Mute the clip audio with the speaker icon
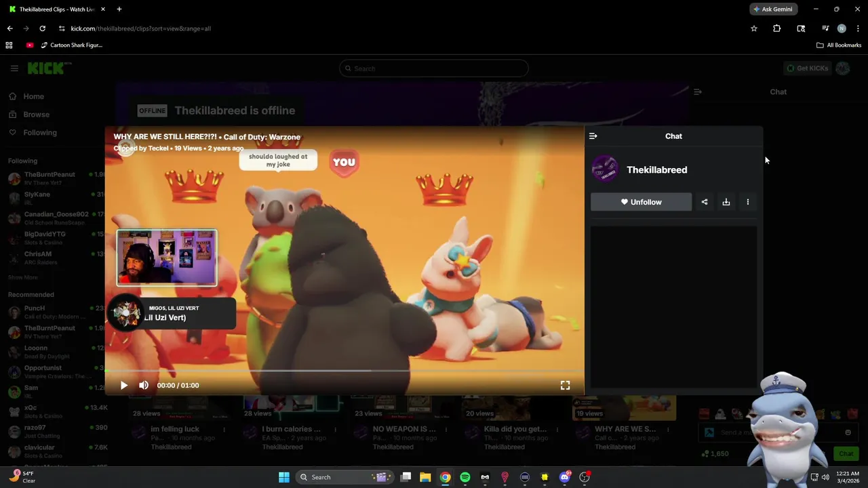 144,385
